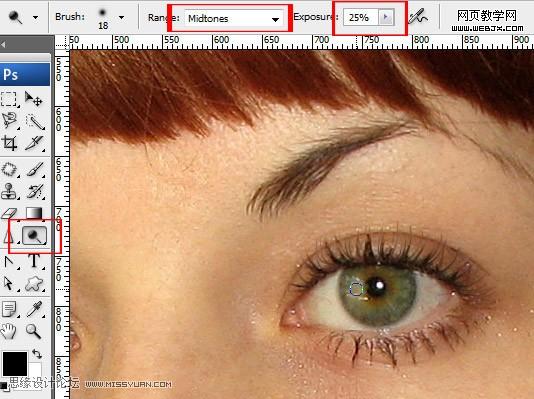Select the Gradient tool
The image size is (534, 399).
(35, 213)
